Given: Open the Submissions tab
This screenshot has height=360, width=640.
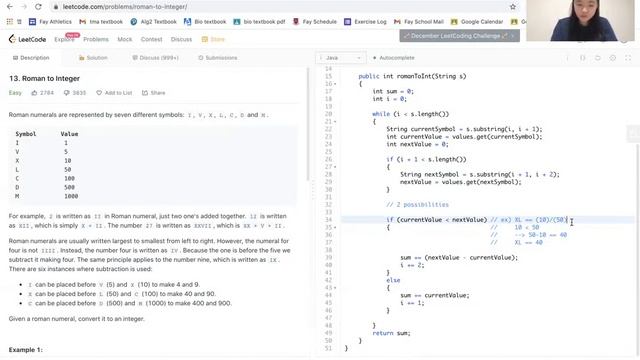Looking at the screenshot, I should tap(218, 58).
